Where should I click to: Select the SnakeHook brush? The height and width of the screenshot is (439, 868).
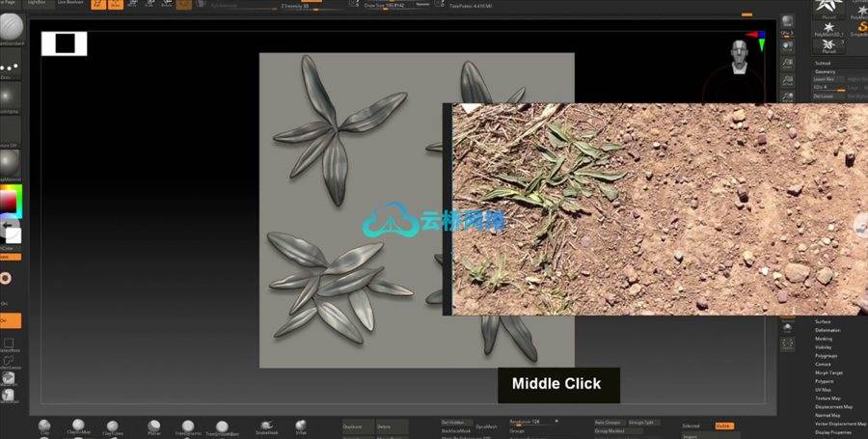coord(266,426)
